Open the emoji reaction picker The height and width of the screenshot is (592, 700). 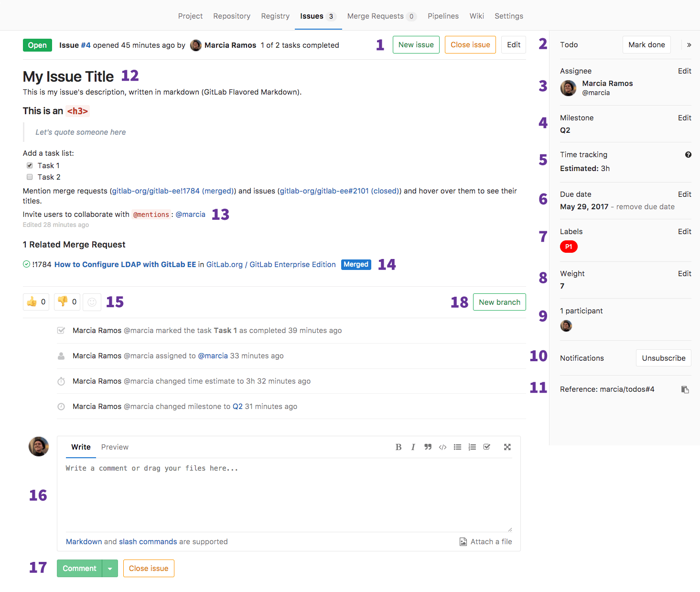click(92, 301)
